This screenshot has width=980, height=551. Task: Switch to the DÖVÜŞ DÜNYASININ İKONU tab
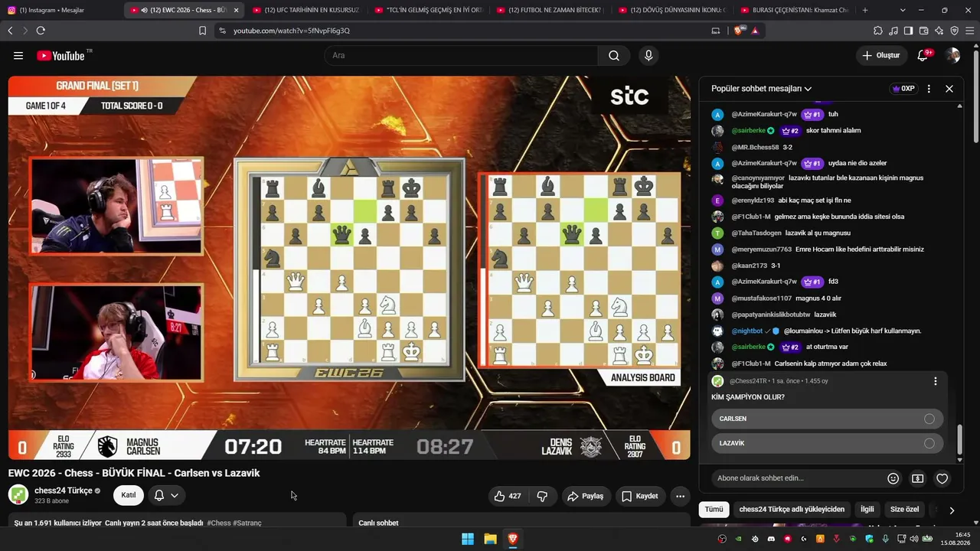pos(672,10)
